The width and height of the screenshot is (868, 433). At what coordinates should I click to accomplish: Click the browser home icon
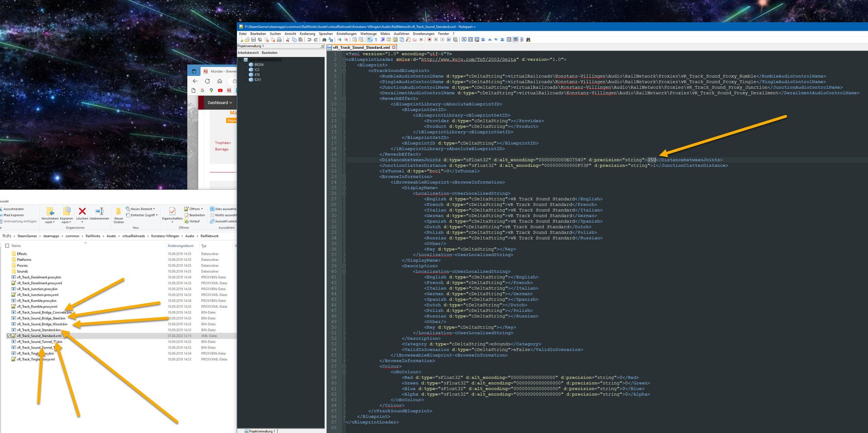tap(220, 81)
